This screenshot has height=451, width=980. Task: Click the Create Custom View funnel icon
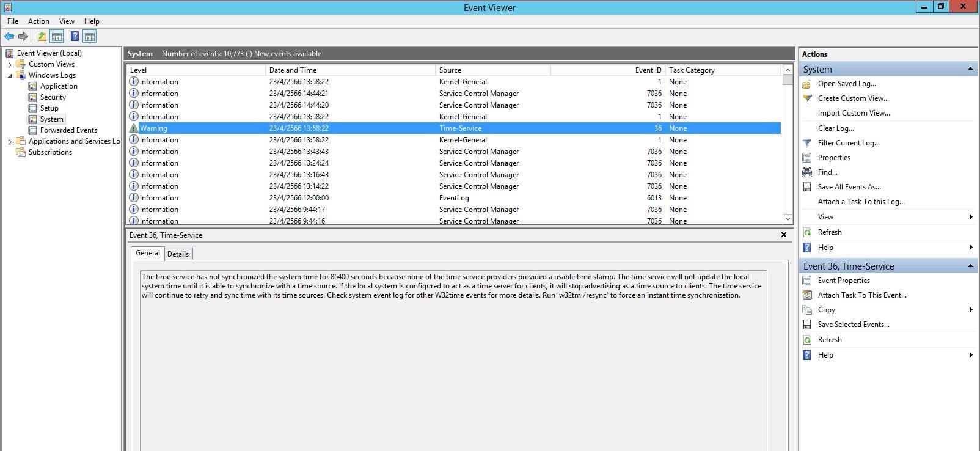click(x=807, y=98)
